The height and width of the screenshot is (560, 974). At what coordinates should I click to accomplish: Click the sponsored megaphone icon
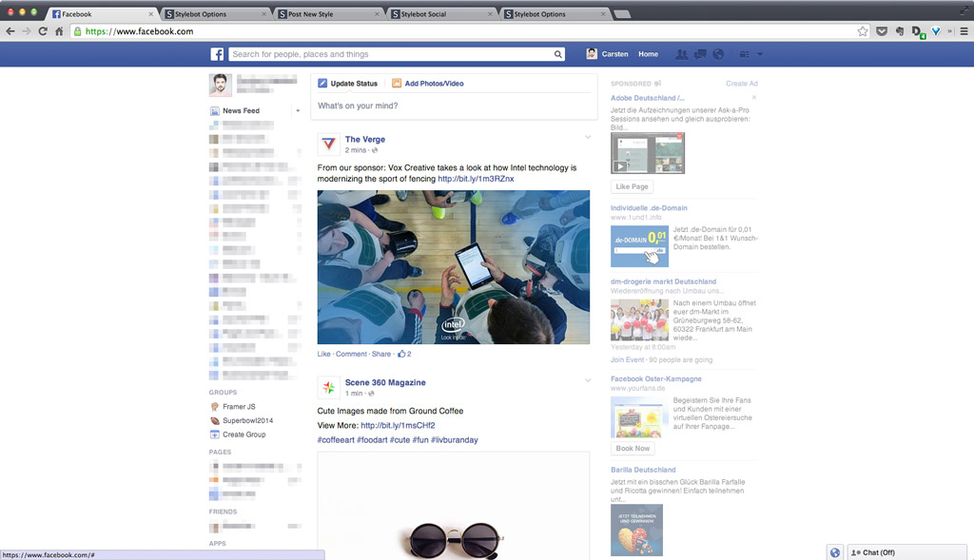coord(658,84)
